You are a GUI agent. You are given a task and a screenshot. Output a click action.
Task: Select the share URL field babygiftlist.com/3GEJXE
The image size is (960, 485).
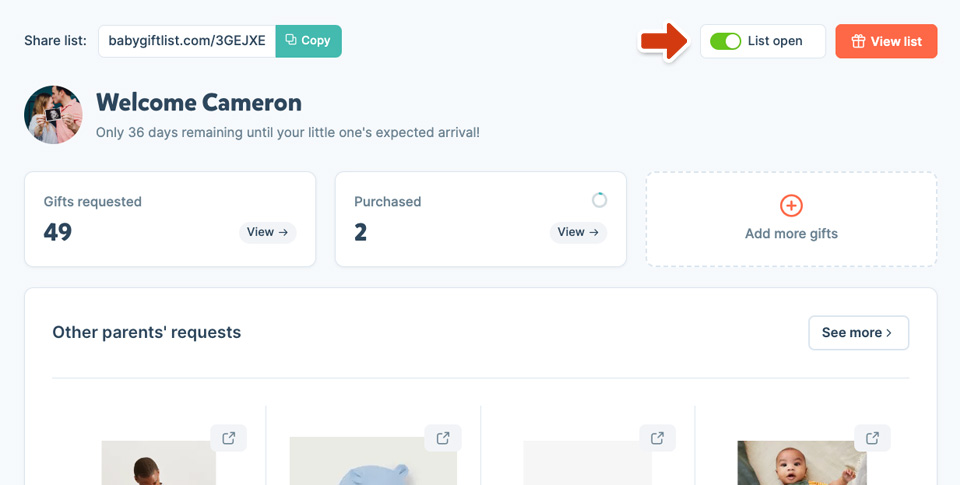click(x=187, y=40)
